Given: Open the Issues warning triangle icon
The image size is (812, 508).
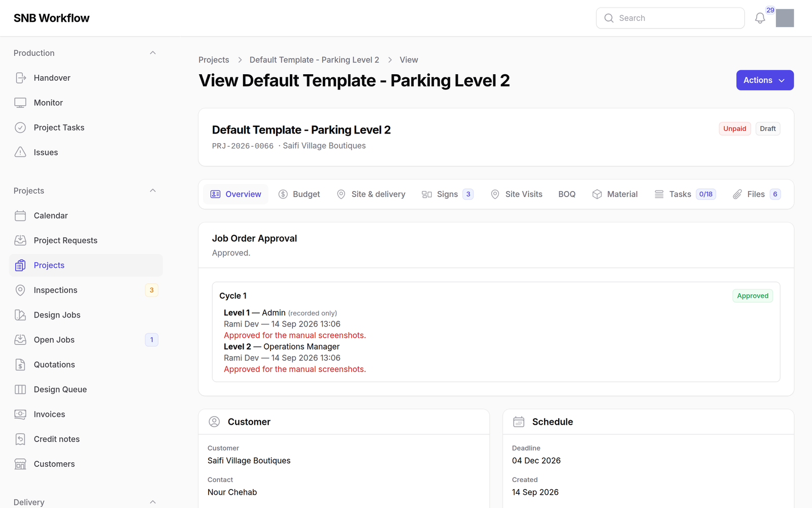Looking at the screenshot, I should [x=20, y=152].
